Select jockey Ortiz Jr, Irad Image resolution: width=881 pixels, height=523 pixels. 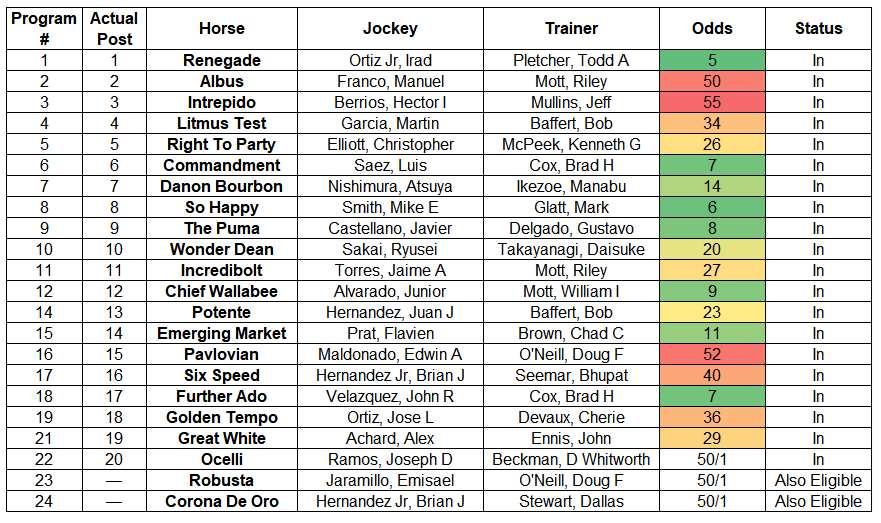pos(390,60)
